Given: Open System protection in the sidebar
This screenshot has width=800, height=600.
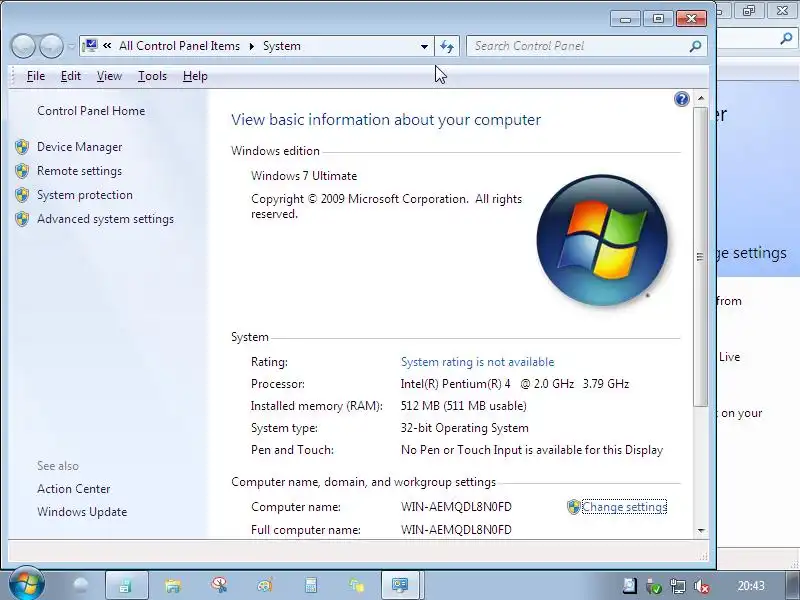Looking at the screenshot, I should pyautogui.click(x=85, y=195).
